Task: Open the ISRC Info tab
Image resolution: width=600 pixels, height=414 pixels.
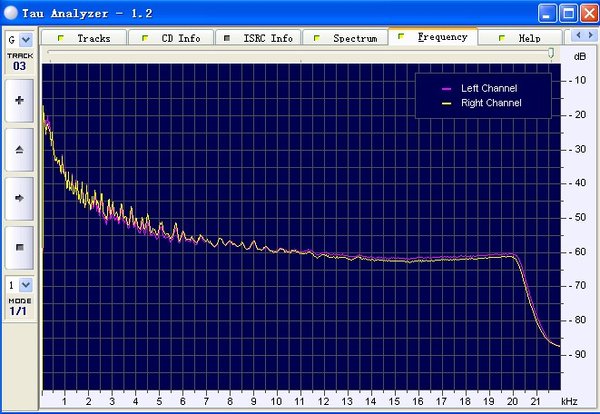Action: pos(258,38)
